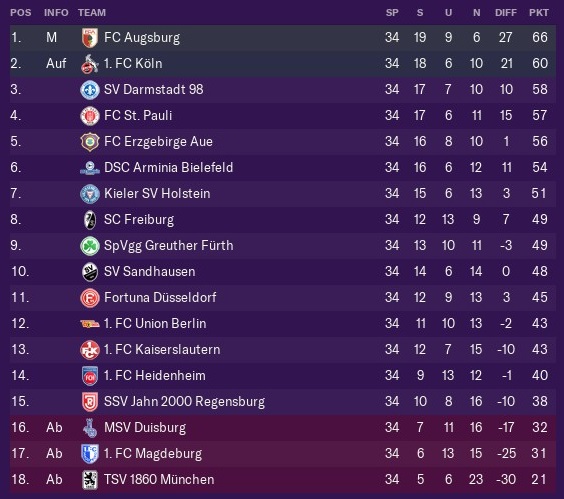The height and width of the screenshot is (499, 564).
Task: Select SSV Jahn 2000 Regensburg team name
Action: click(185, 402)
